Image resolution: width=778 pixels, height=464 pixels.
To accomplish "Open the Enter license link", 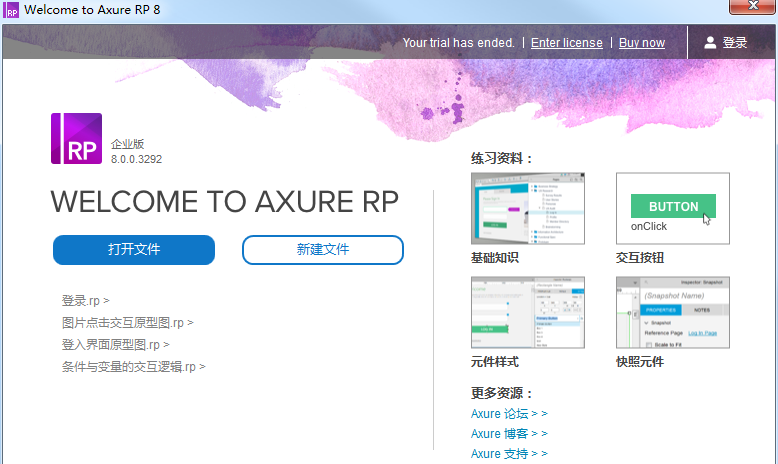I will pos(567,43).
